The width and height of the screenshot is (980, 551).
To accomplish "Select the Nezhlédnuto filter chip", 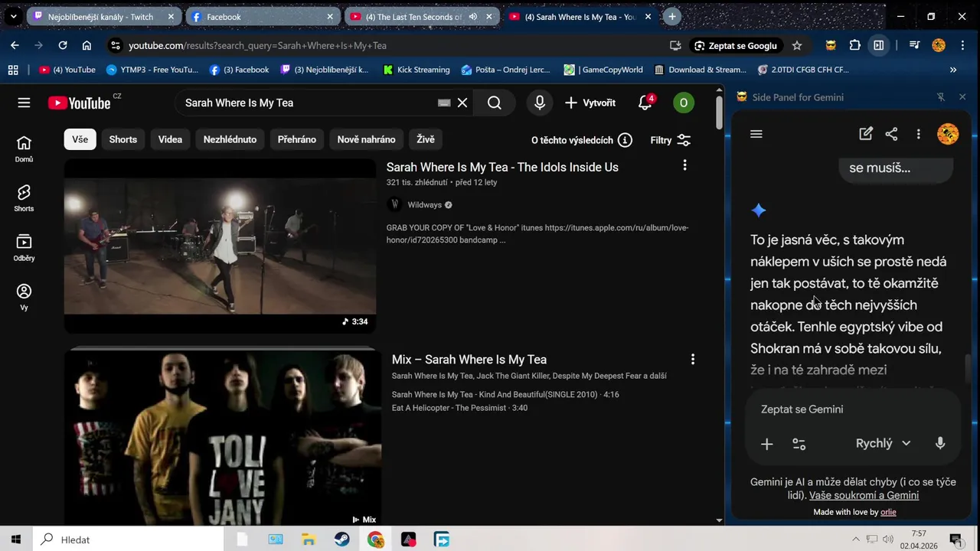I will point(230,139).
